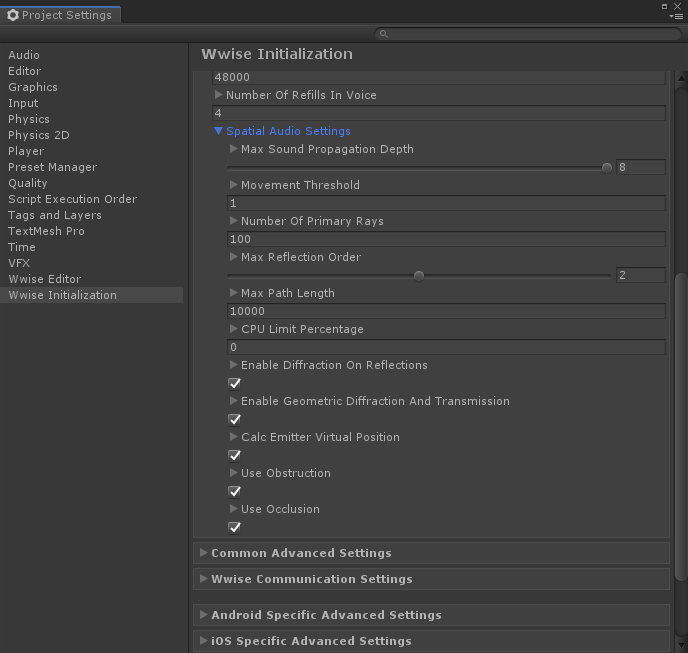This screenshot has height=653, width=688.
Task: Toggle Calc Emitter Virtual Position checkbox
Action: point(235,455)
